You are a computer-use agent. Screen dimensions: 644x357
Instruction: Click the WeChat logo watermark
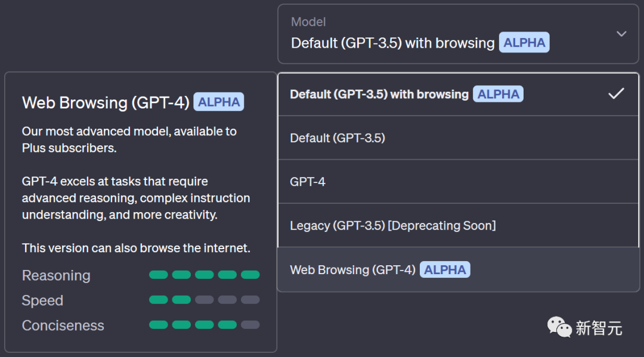pos(559,327)
